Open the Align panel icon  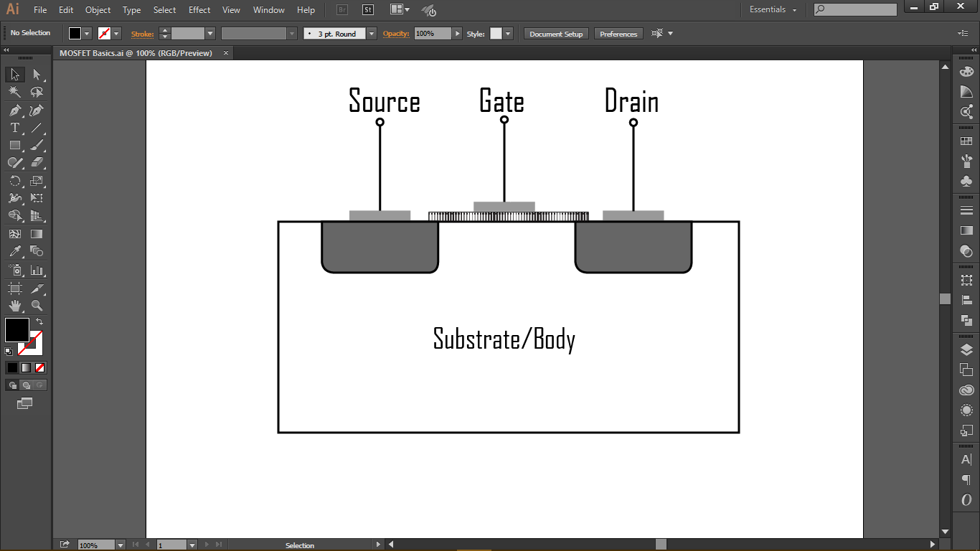966,301
